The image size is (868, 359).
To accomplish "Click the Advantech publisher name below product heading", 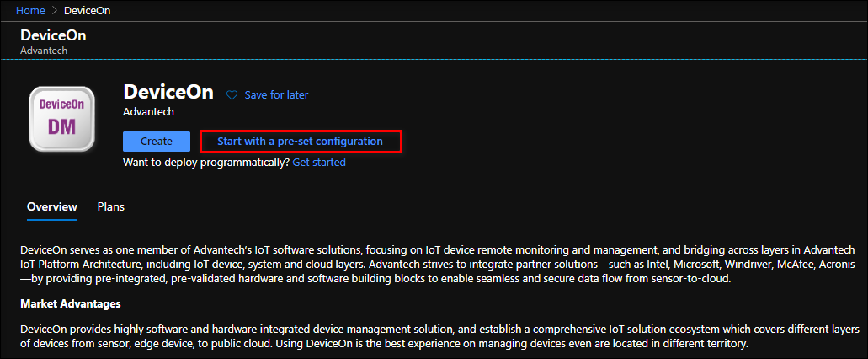I will coord(148,111).
